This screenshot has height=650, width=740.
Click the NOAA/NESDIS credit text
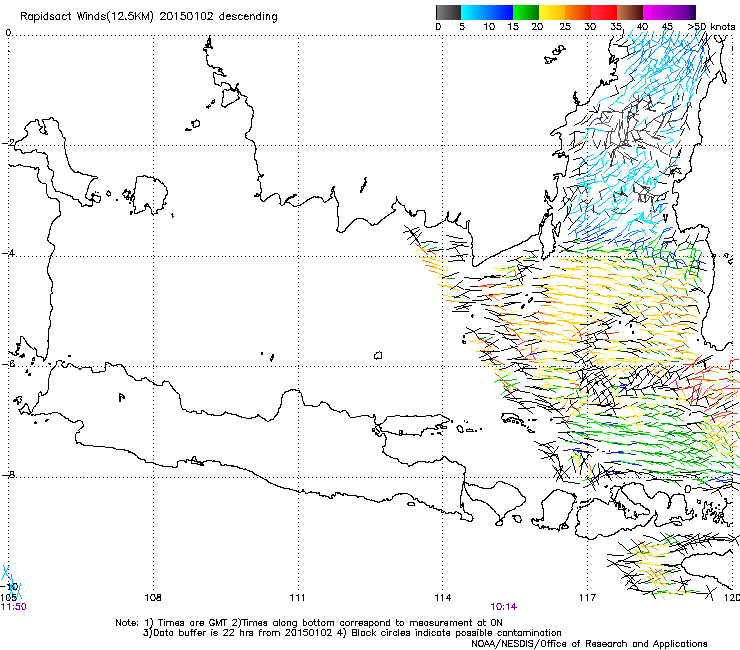tap(589, 644)
